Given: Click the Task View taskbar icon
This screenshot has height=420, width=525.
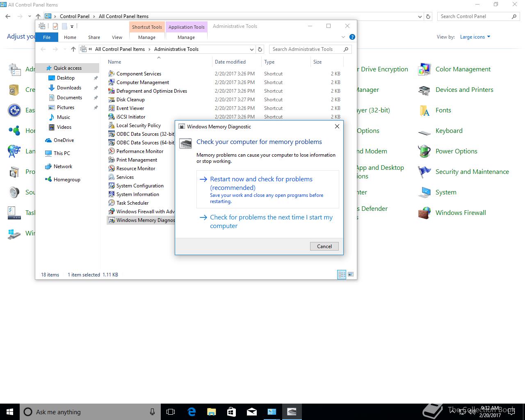Looking at the screenshot, I should pyautogui.click(x=171, y=412).
